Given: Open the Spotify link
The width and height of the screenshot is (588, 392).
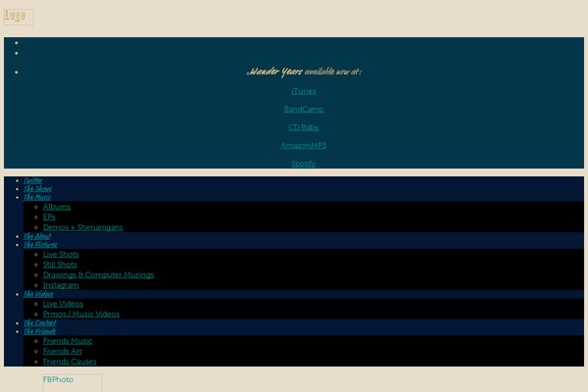Looking at the screenshot, I should [x=304, y=164].
